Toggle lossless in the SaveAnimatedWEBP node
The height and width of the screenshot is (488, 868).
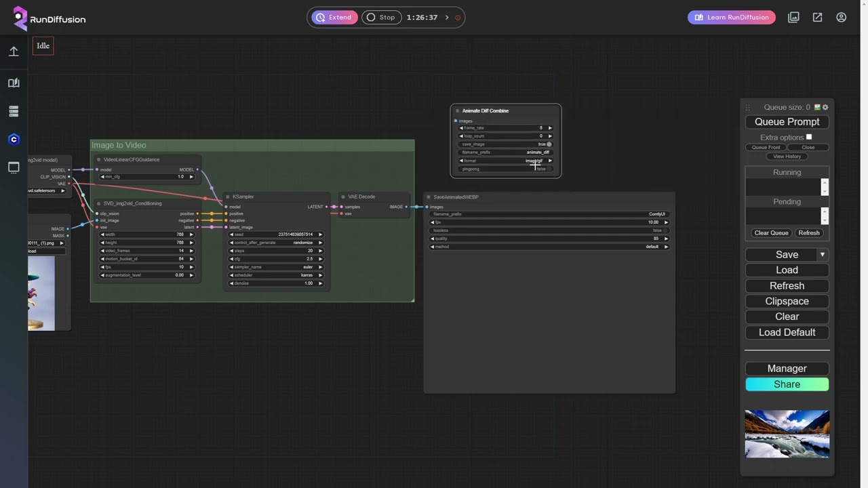point(665,230)
